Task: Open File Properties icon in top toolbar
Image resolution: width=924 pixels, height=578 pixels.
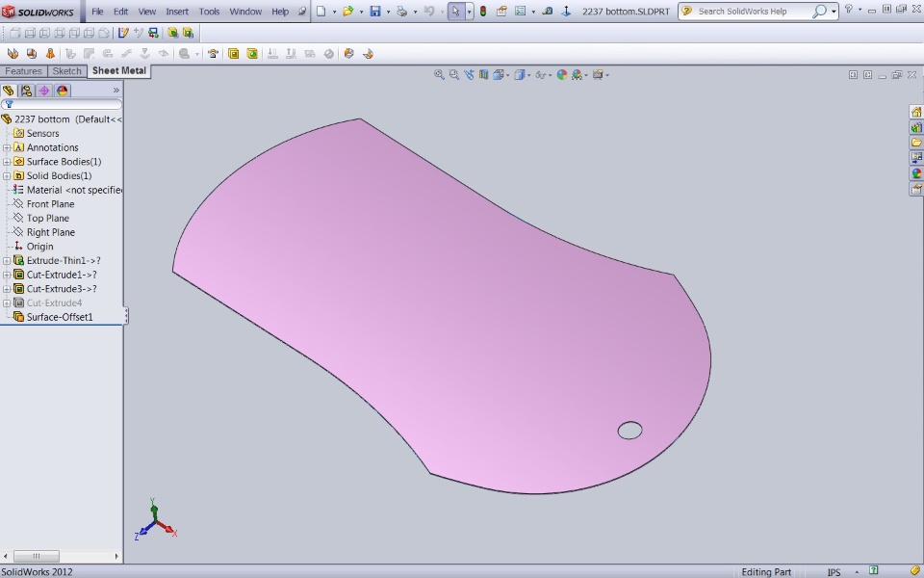Action: click(501, 12)
